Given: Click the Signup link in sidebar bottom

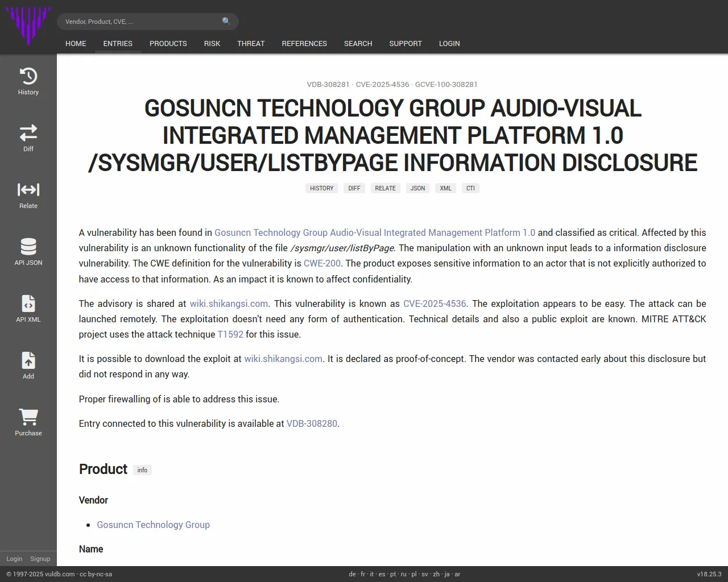Looking at the screenshot, I should pos(40,559).
